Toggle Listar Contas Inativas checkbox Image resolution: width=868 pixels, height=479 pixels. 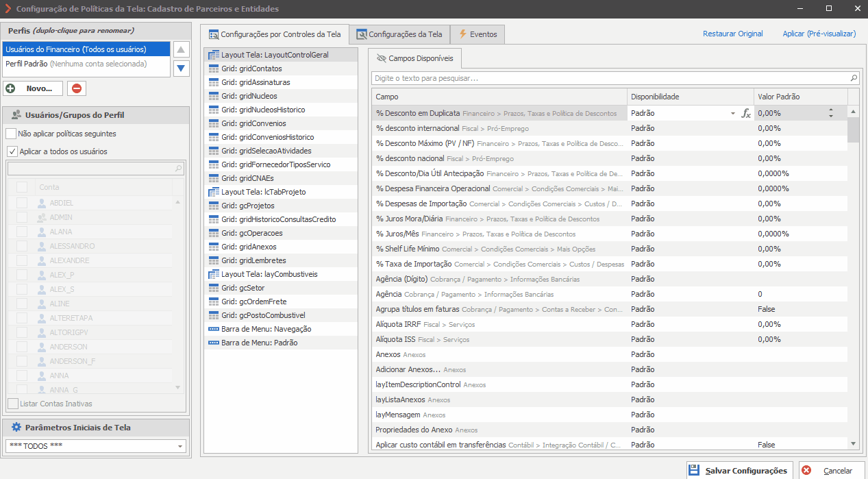click(x=12, y=404)
